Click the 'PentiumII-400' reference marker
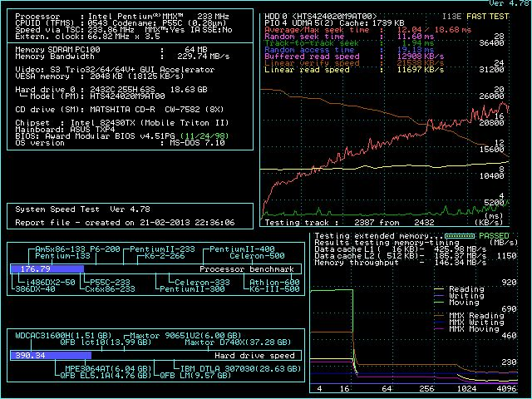The width and height of the screenshot is (532, 399). pos(242,249)
